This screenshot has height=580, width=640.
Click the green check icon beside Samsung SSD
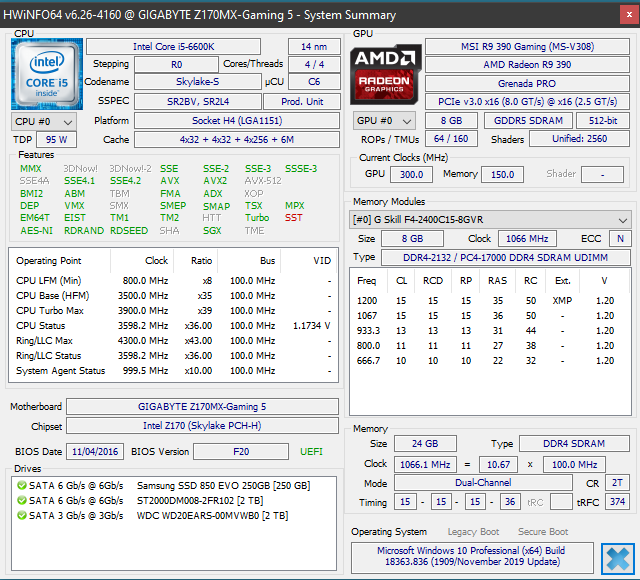point(21,485)
